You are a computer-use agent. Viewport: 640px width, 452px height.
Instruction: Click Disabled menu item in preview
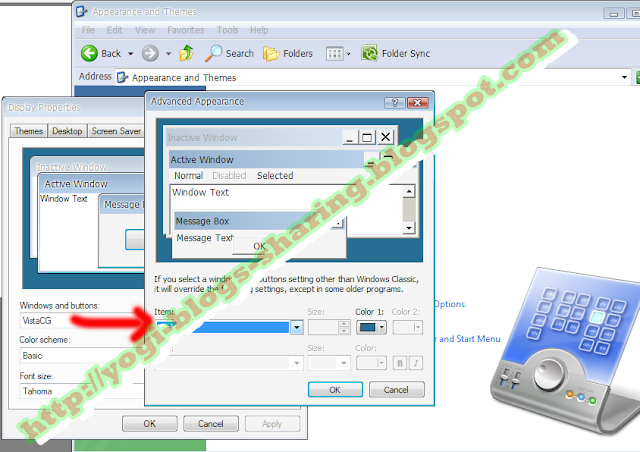coord(229,176)
